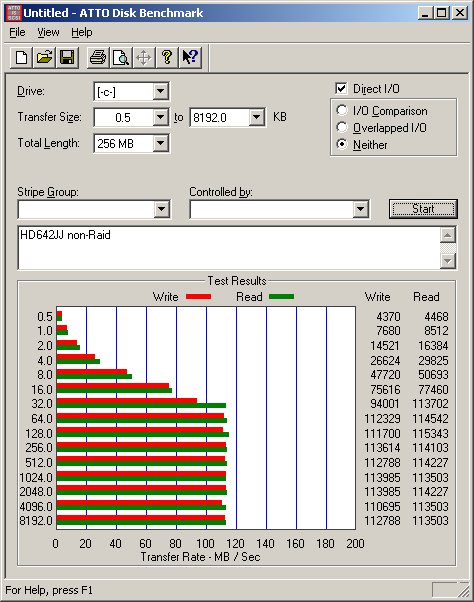Save results with the floppy disk icon
This screenshot has width=474, height=602.
(x=67, y=58)
